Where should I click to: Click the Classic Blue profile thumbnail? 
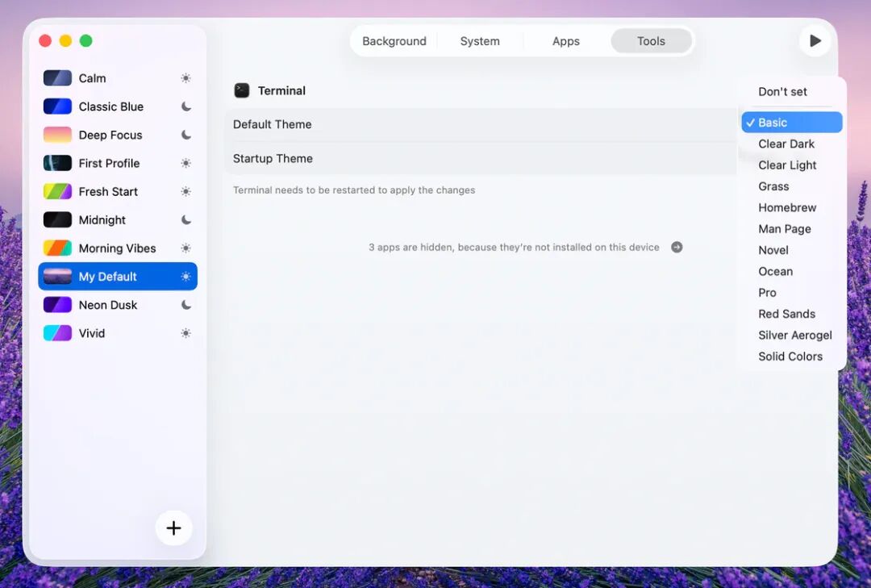[x=57, y=106]
